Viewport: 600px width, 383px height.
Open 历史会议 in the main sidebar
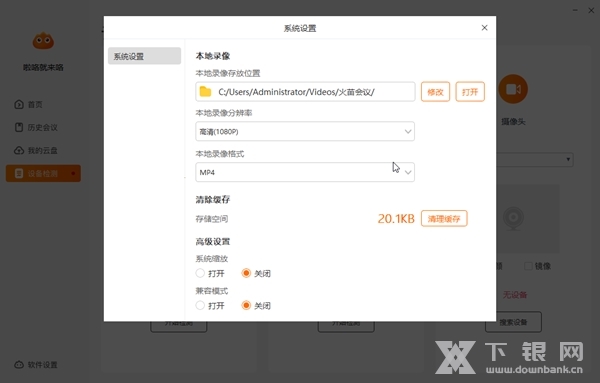(42, 127)
